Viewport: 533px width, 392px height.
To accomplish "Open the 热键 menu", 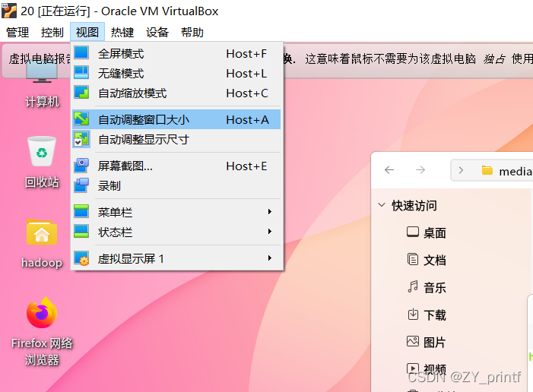I will coord(122,32).
